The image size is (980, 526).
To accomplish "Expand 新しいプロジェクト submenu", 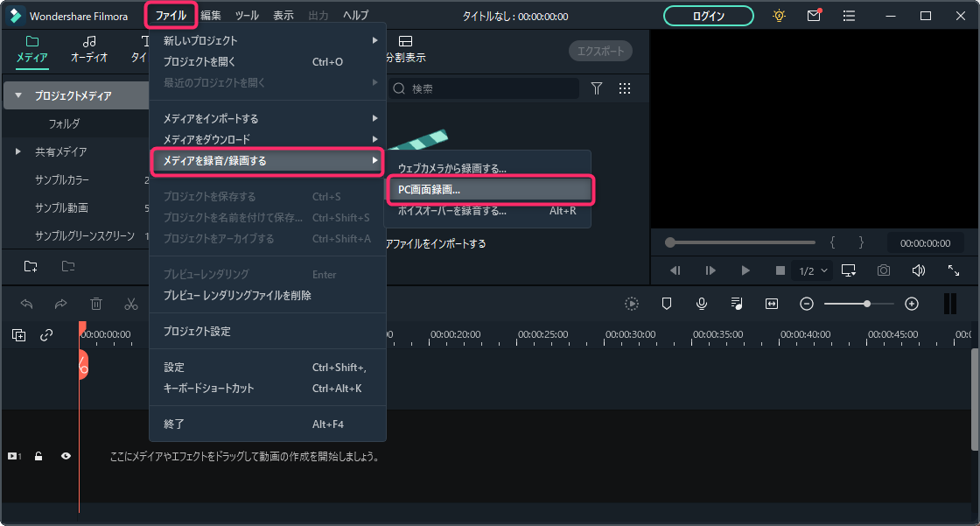I will pos(268,40).
